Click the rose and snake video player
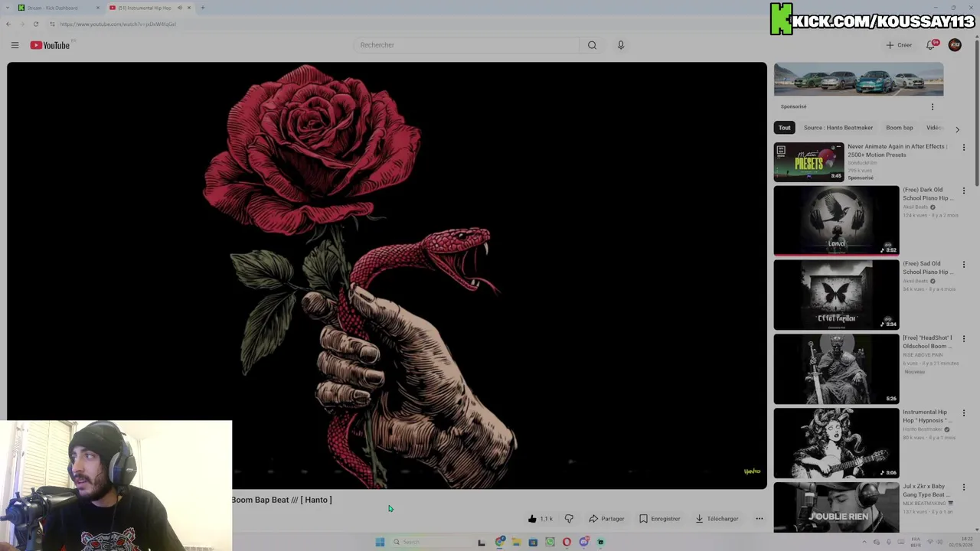 tap(387, 275)
